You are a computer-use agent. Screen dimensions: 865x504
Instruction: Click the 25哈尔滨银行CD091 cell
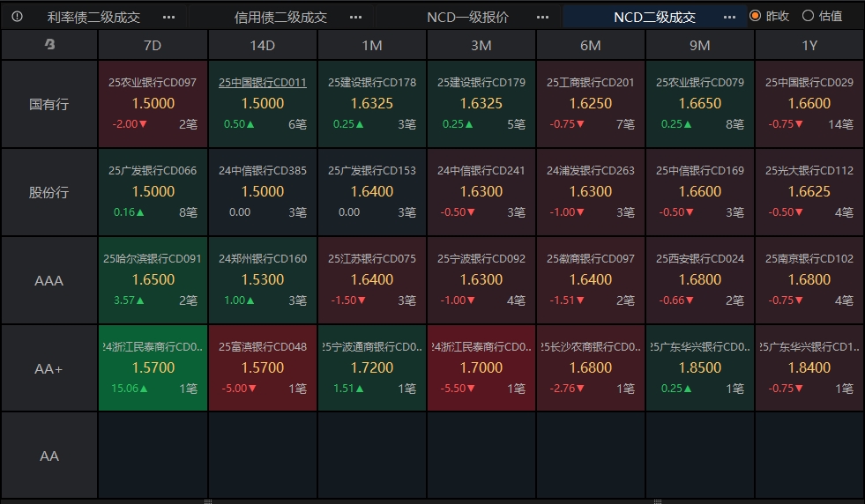click(153, 280)
